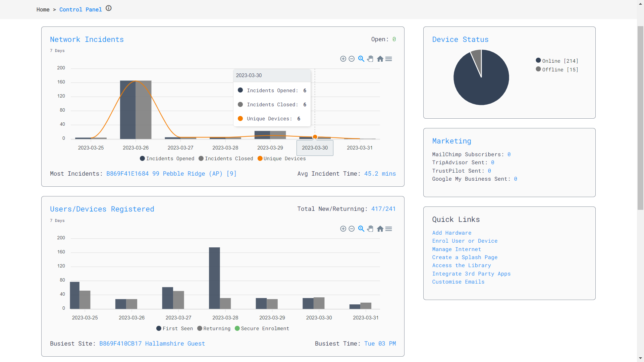The width and height of the screenshot is (644, 362).
Task: Activate panning hand tool on Users/Devices Registered chart
Action: 370,229
